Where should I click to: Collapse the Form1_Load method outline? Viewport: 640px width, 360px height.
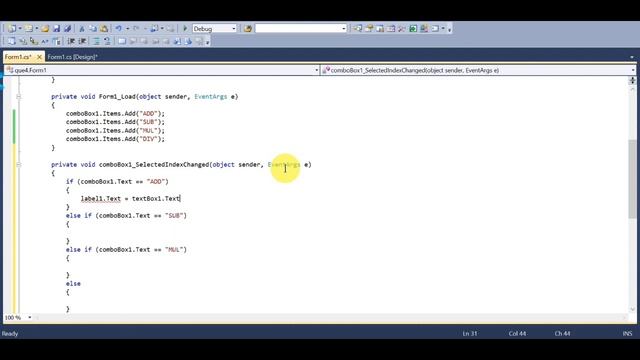(18, 97)
